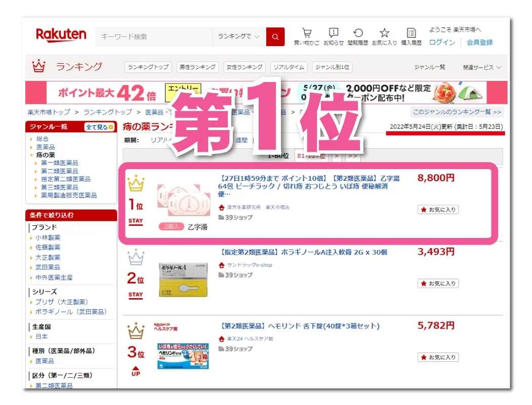This screenshot has width=532, height=405.
Task: Filter by brand 武田薬品
Action: pos(48,267)
